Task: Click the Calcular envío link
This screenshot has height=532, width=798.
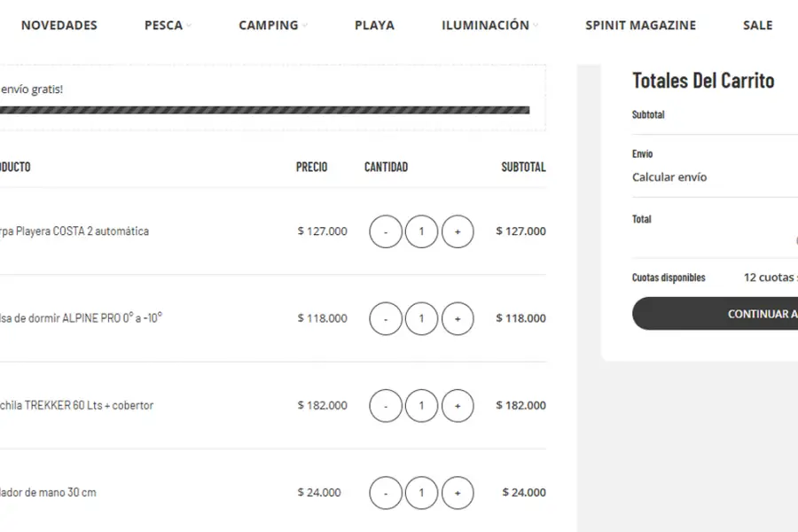Action: pyautogui.click(x=669, y=177)
